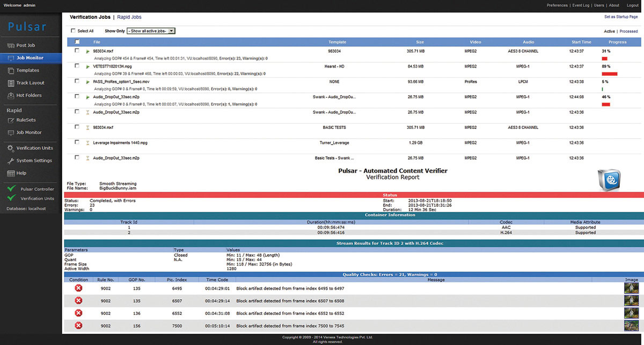Tick the checkbox for queued 983034.mxf BASIC TESTS

coord(77,127)
